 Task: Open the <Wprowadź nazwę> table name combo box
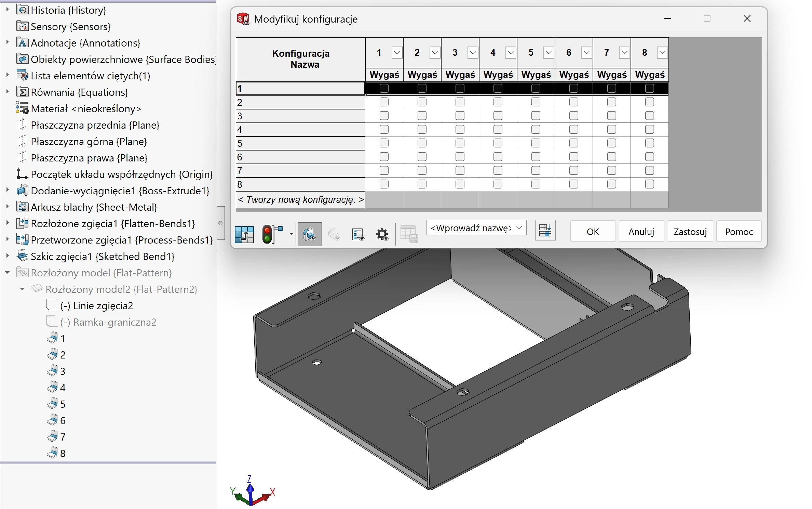tap(476, 228)
